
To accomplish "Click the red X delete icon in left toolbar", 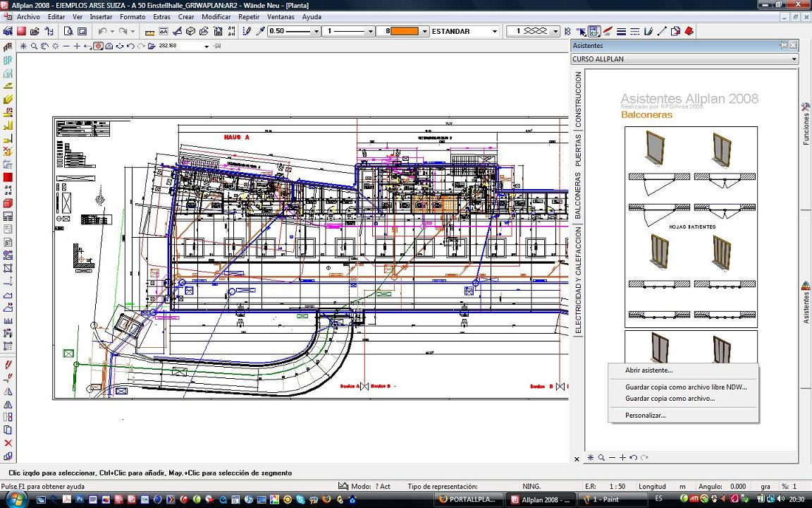I will (8, 442).
